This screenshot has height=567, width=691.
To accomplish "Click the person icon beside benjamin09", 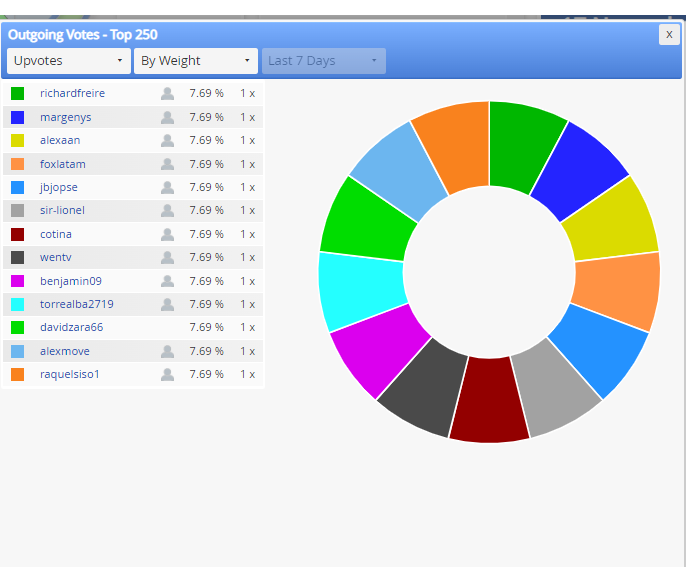I will tap(167, 281).
